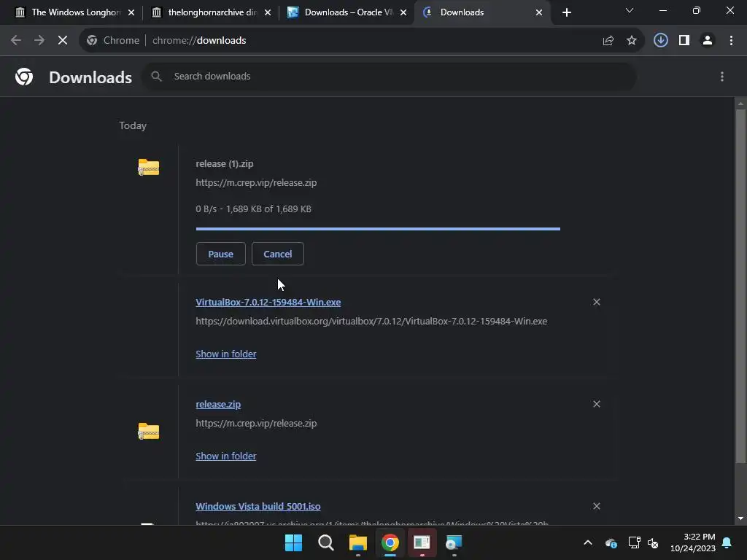The height and width of the screenshot is (560, 747).
Task: Open File Explorer from taskbar
Action: click(357, 542)
